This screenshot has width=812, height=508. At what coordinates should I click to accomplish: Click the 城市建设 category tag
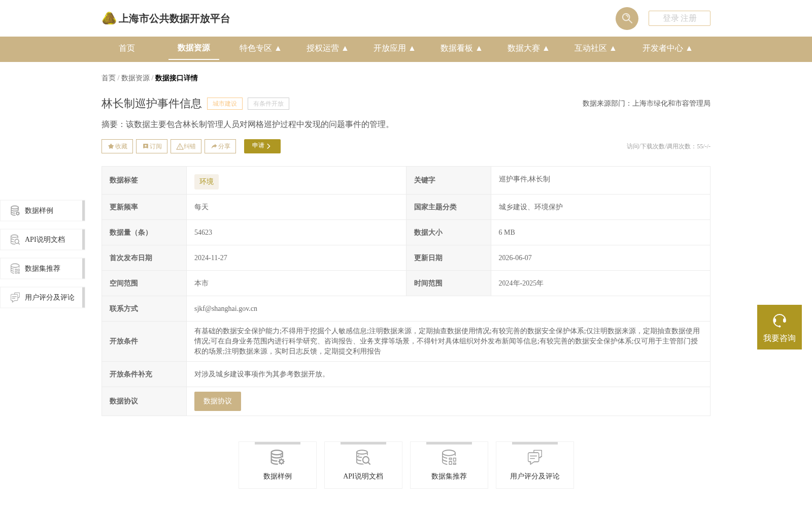(225, 104)
